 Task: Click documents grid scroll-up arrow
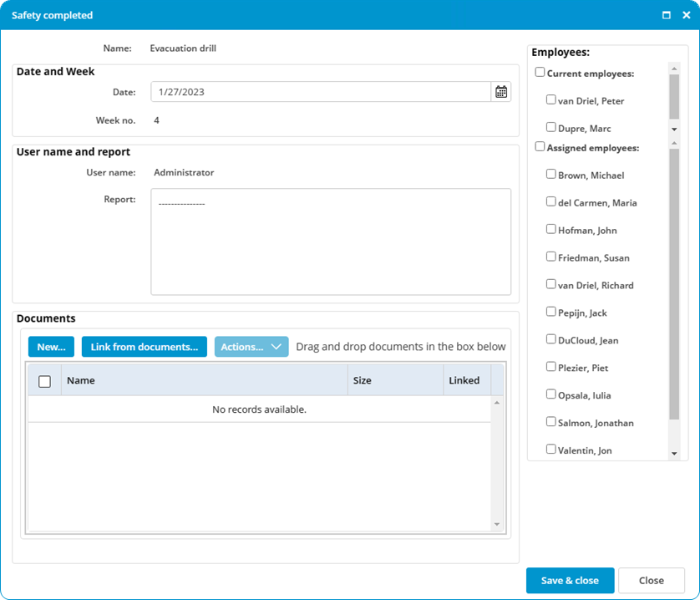click(497, 403)
